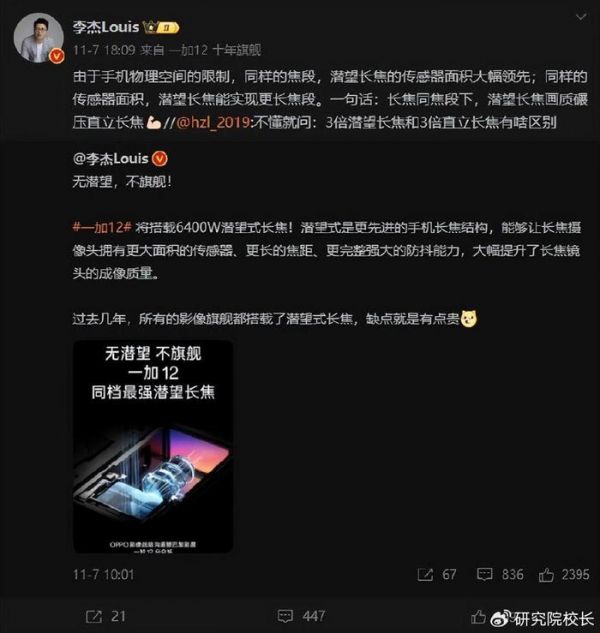Open the 李杰Louis username at top
600x633 pixels.
pos(106,27)
